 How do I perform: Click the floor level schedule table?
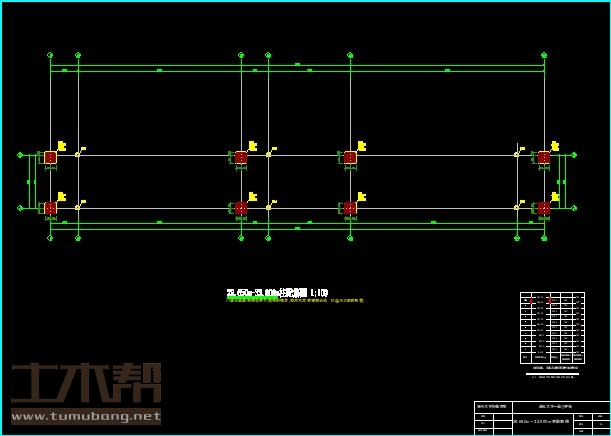[552, 327]
